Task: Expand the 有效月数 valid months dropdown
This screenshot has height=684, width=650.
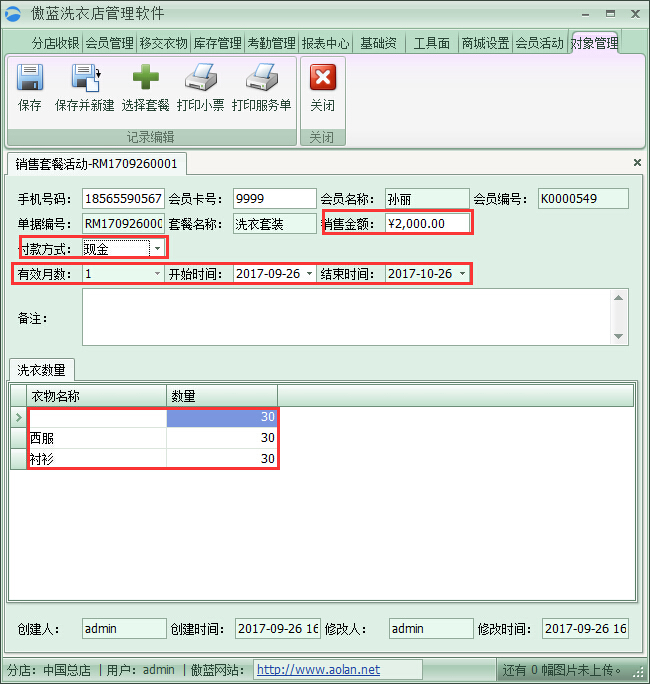Action: click(157, 274)
